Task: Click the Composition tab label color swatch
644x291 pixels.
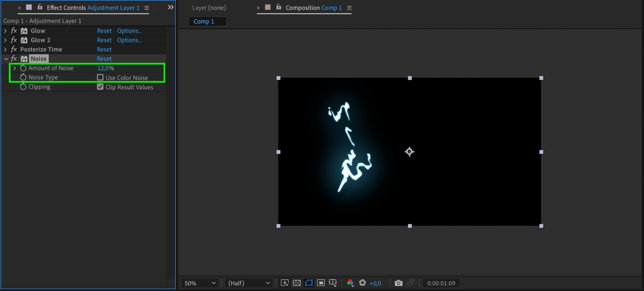Action: (268, 7)
